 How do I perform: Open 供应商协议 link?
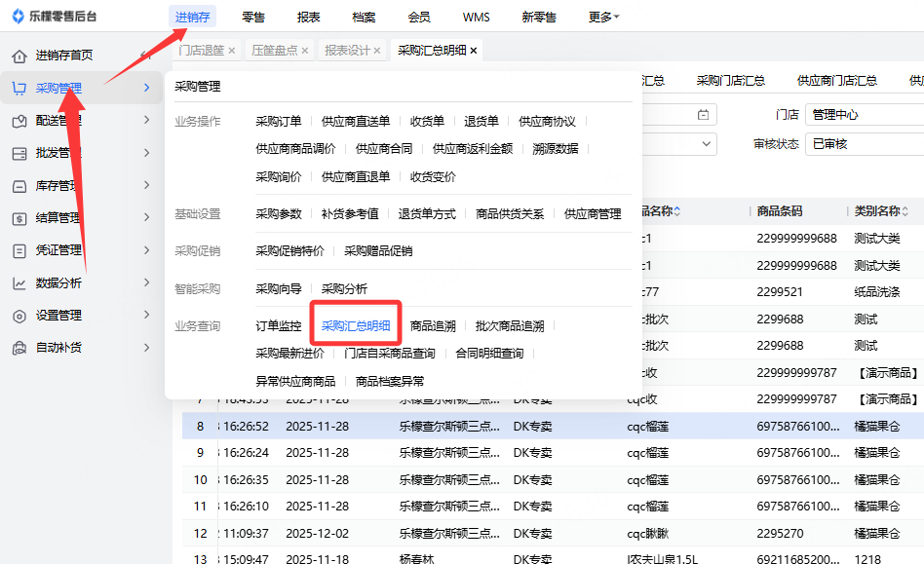547,122
